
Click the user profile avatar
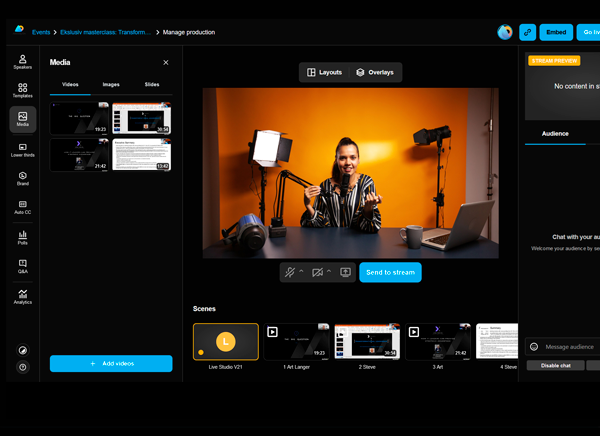505,32
